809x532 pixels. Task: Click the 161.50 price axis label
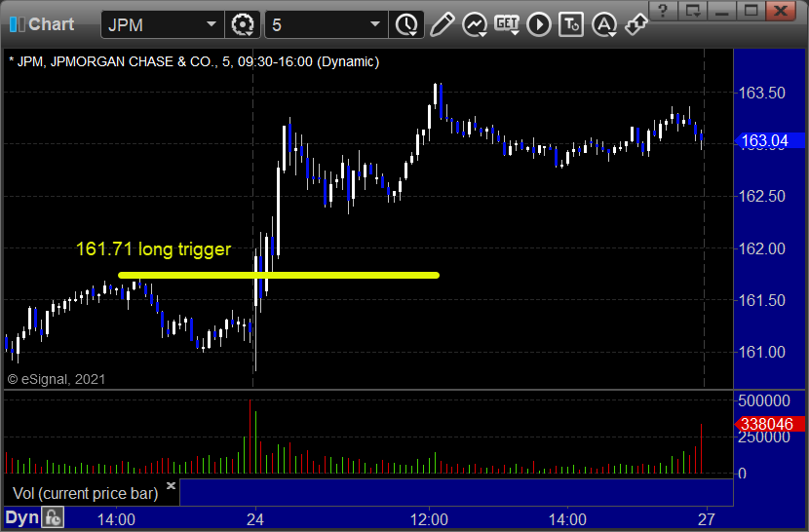[x=761, y=300]
